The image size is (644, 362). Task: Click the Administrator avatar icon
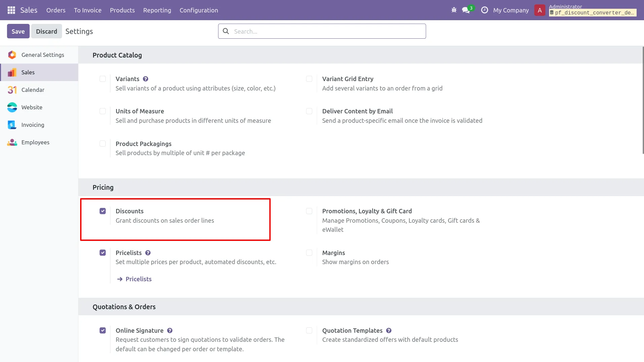[x=540, y=10]
